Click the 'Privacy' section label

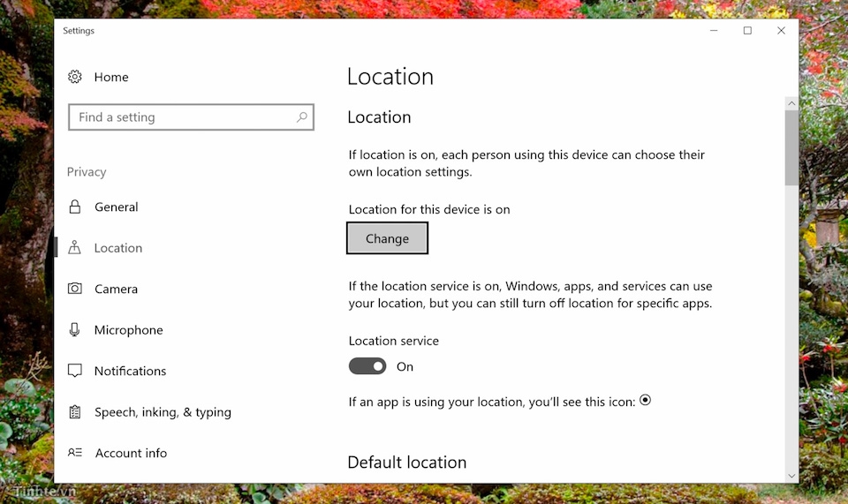[87, 172]
